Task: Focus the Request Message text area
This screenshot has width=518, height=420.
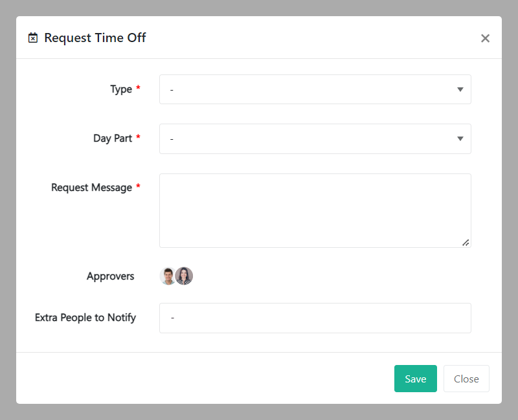Action: pyautogui.click(x=315, y=210)
